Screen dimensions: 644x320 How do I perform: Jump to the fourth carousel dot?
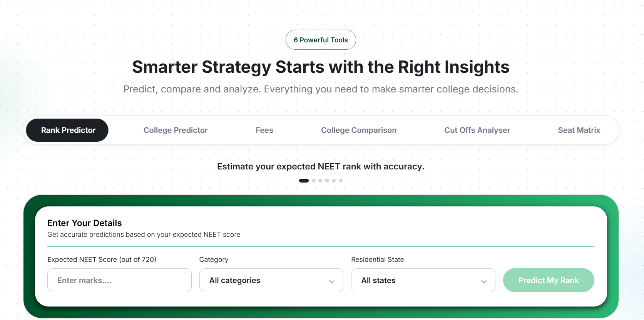click(327, 180)
